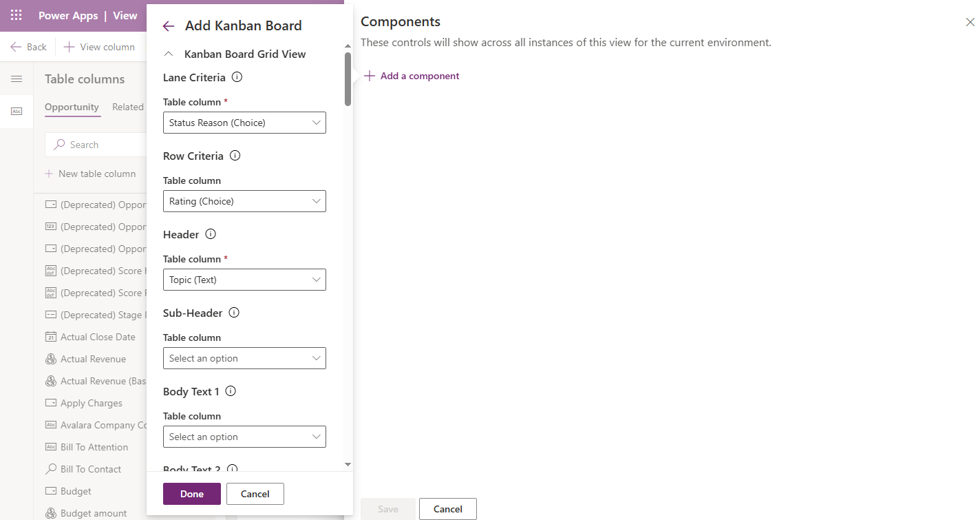Image resolution: width=980 pixels, height=520 pixels.
Task: Open the Lane Criteria Status Reason dropdown
Action: point(244,123)
